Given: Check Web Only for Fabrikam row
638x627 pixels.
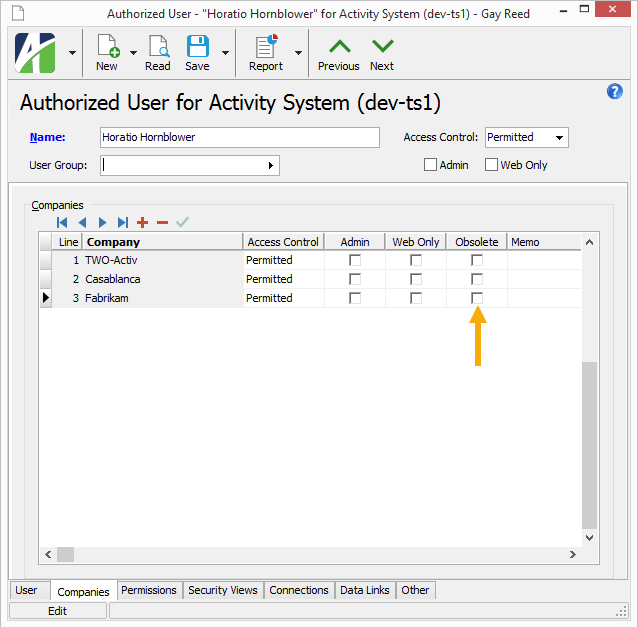Looking at the screenshot, I should coord(416,298).
